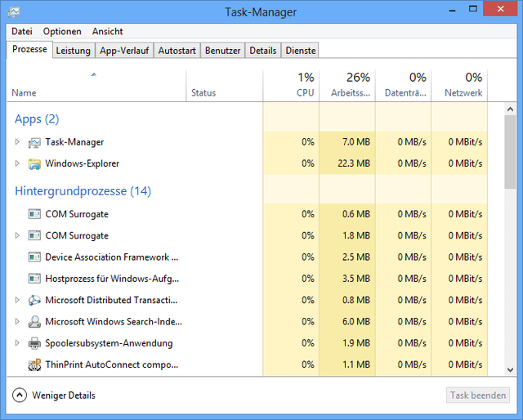Switch to the Details tab
Viewport: 523px width, 420px height.
click(263, 51)
